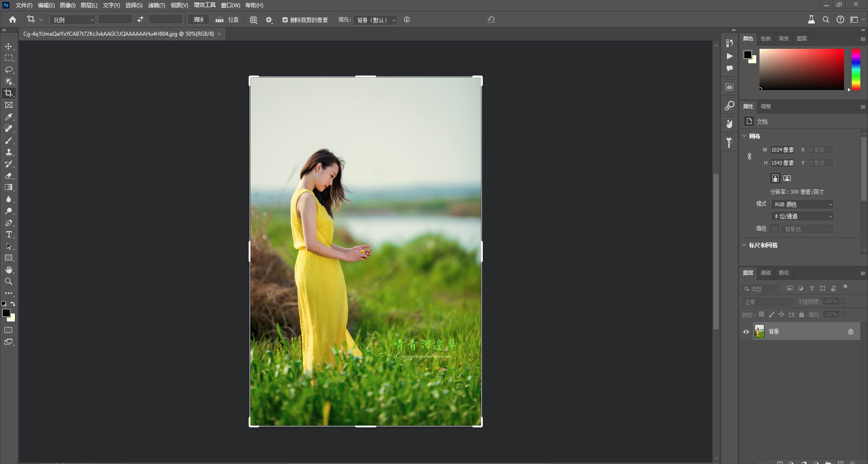
Task: Open the 滤镜(T) menu
Action: click(156, 5)
